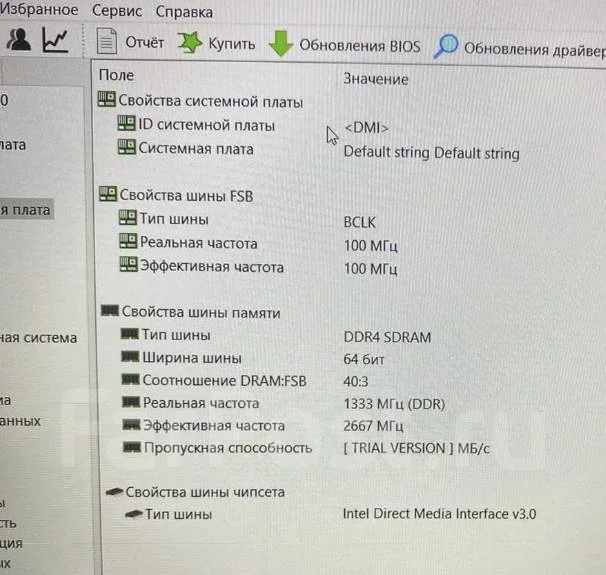The width and height of the screenshot is (606, 575).
Task: Select the sidebar item ending система
Action: point(38,338)
